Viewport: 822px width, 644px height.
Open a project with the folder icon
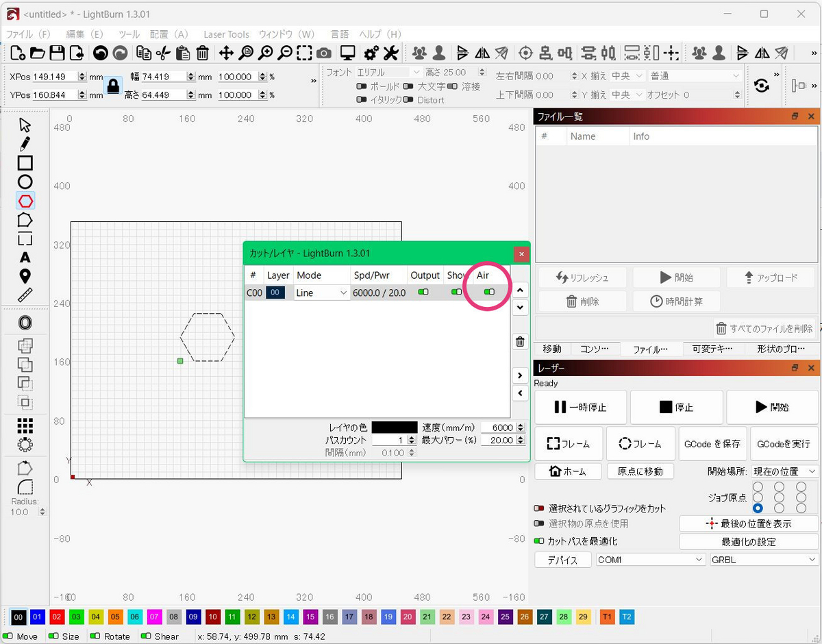click(38, 53)
